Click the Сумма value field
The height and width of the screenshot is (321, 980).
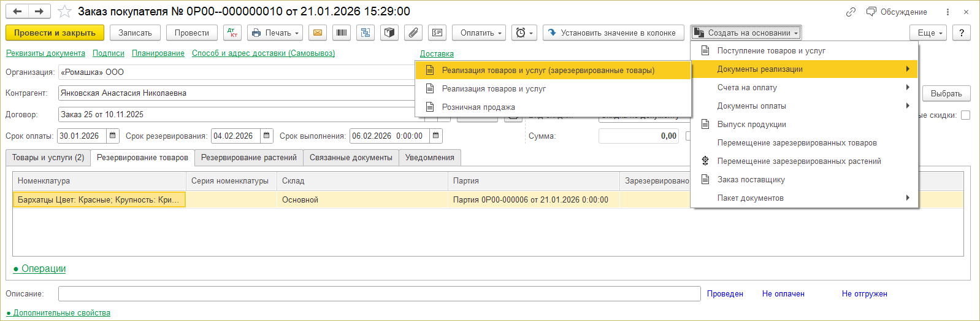click(x=638, y=136)
